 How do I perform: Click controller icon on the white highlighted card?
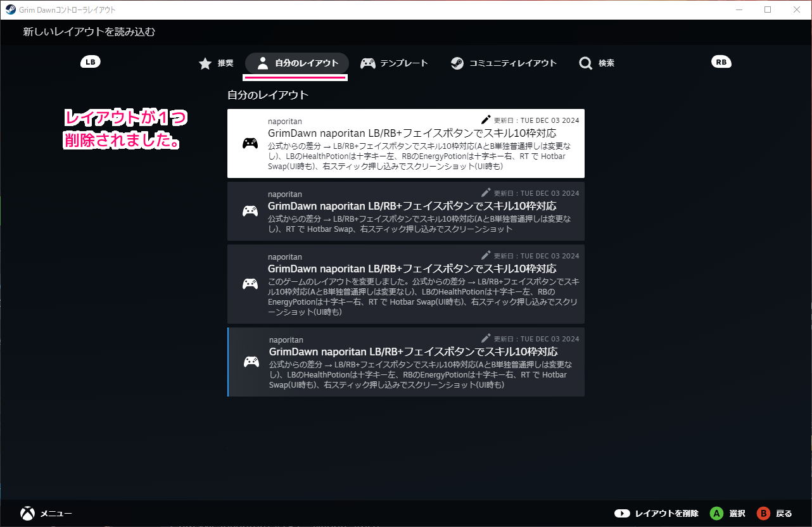pos(250,143)
